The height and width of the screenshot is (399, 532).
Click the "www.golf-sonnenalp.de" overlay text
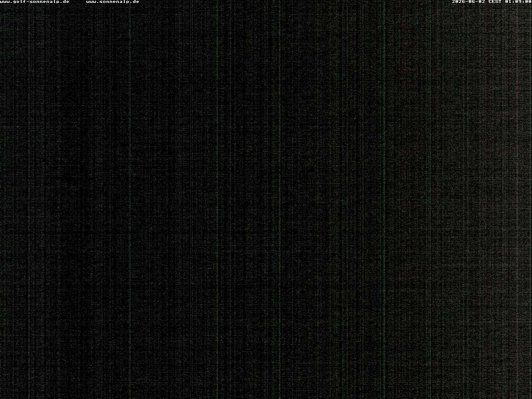click(34, 2)
